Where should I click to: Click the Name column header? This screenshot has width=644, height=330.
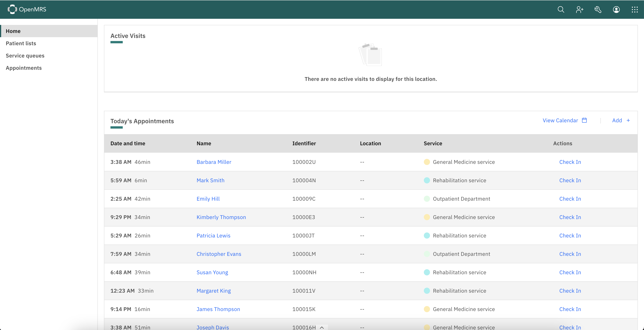[x=204, y=143]
